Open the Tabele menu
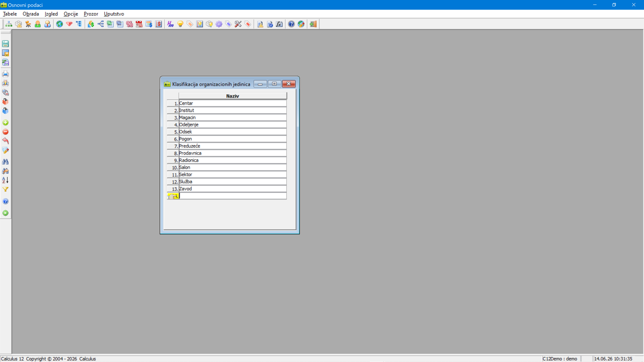644x362 pixels. point(10,14)
